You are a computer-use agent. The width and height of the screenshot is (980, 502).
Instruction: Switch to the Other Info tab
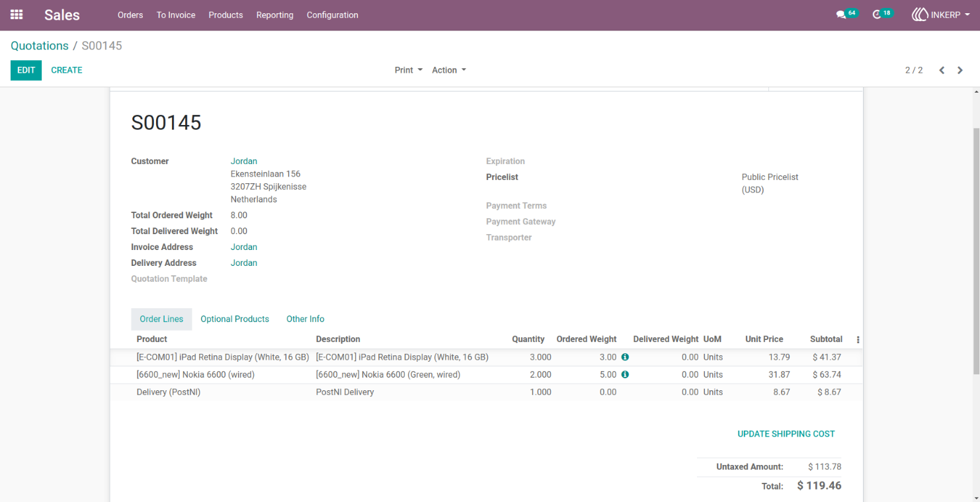point(306,319)
